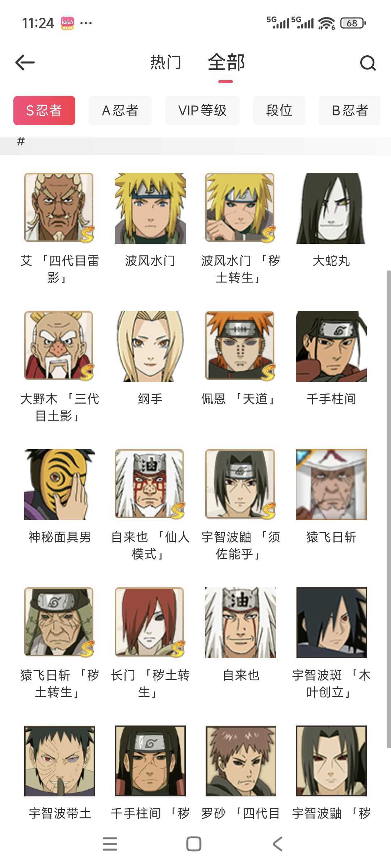Image resolution: width=391 pixels, height=868 pixels.
Task: Select 大蛇丸 character avatar
Action: (x=331, y=208)
